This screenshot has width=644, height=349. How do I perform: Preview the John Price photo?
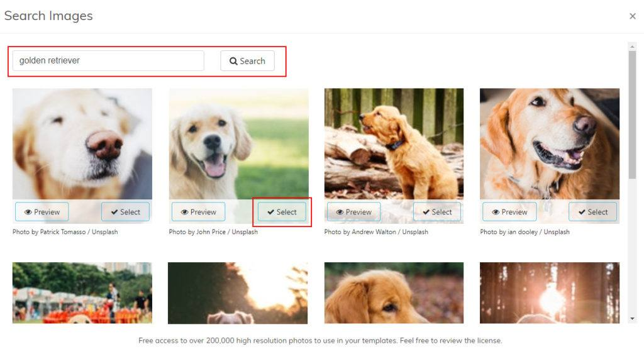[x=198, y=212]
